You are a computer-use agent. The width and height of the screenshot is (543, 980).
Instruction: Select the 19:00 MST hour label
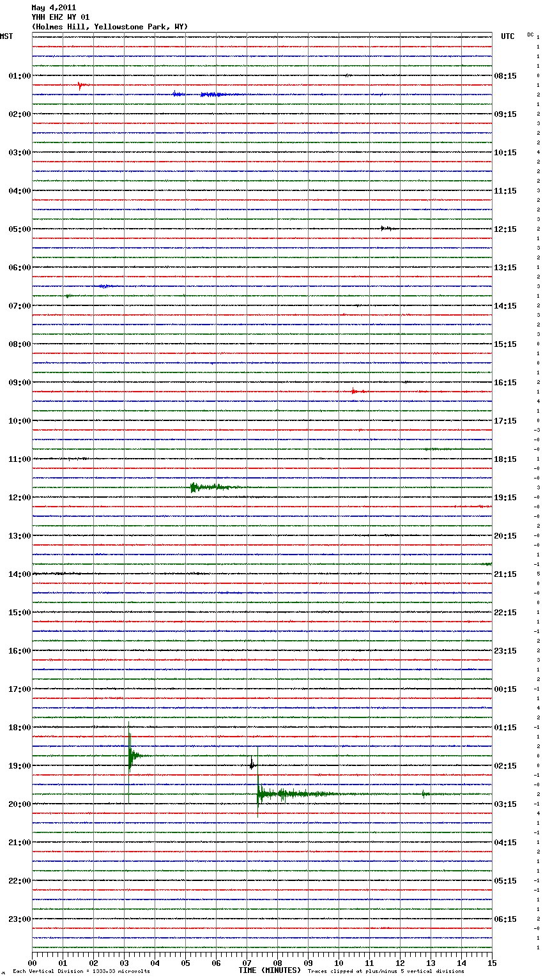(20, 766)
